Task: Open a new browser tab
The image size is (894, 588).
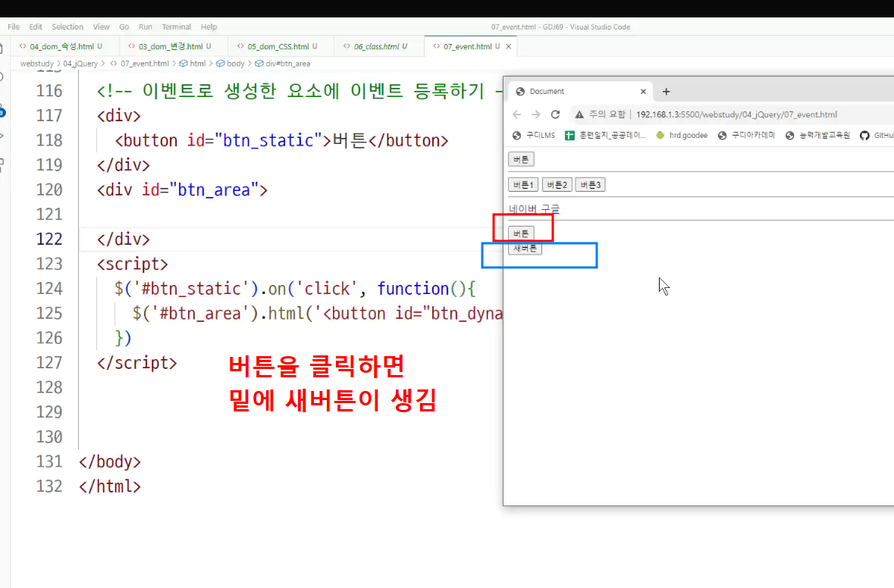Action: tap(666, 91)
